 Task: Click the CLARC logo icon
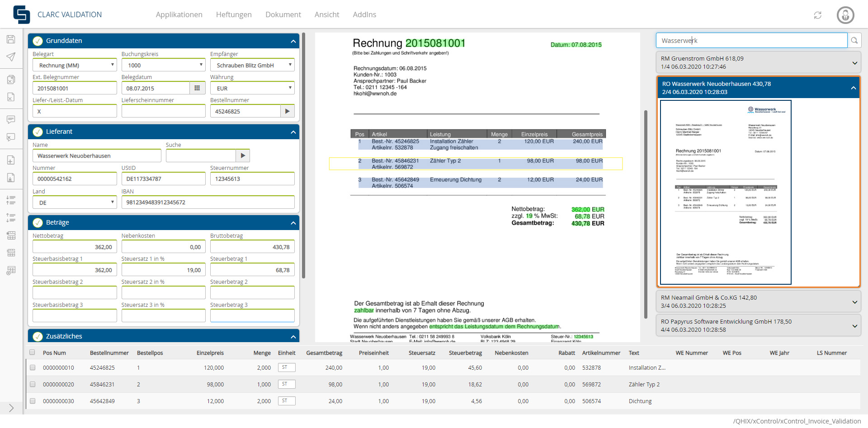(x=21, y=14)
